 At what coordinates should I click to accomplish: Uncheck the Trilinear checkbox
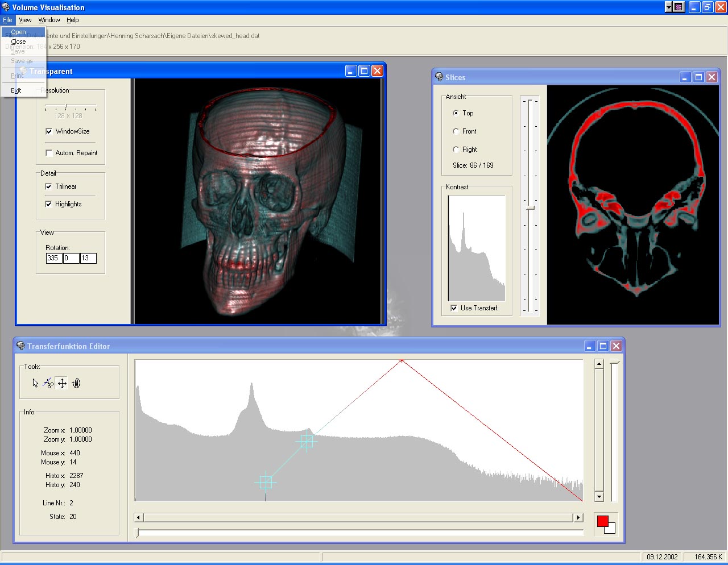[x=48, y=186]
